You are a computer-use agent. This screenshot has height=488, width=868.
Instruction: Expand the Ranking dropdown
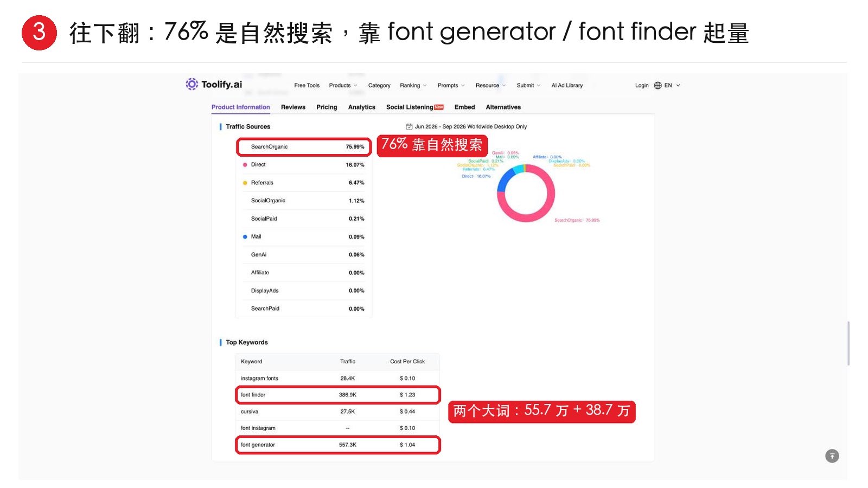[413, 85]
